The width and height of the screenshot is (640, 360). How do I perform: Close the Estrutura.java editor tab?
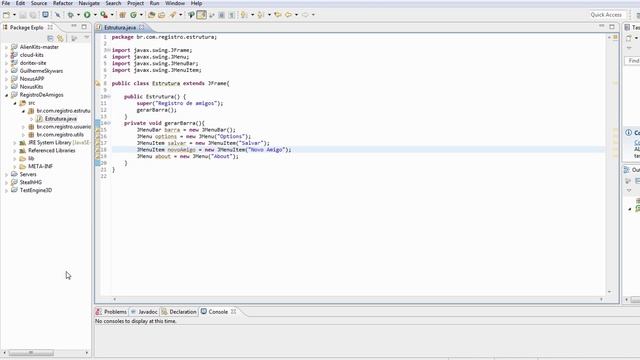pyautogui.click(x=142, y=27)
